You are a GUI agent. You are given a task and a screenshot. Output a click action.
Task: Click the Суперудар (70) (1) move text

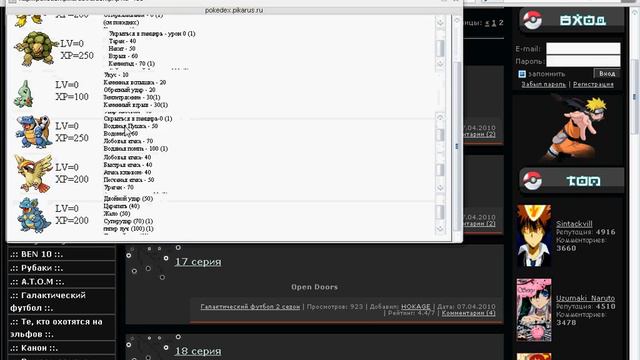tap(128, 221)
